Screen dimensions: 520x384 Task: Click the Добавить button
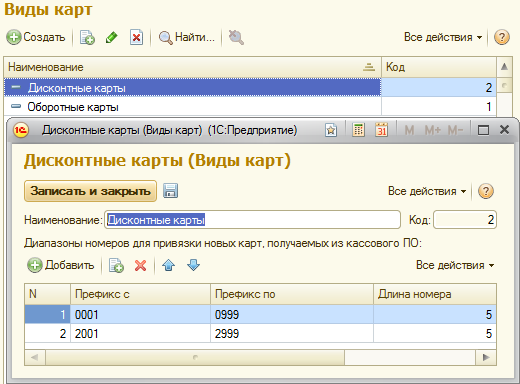[61, 265]
